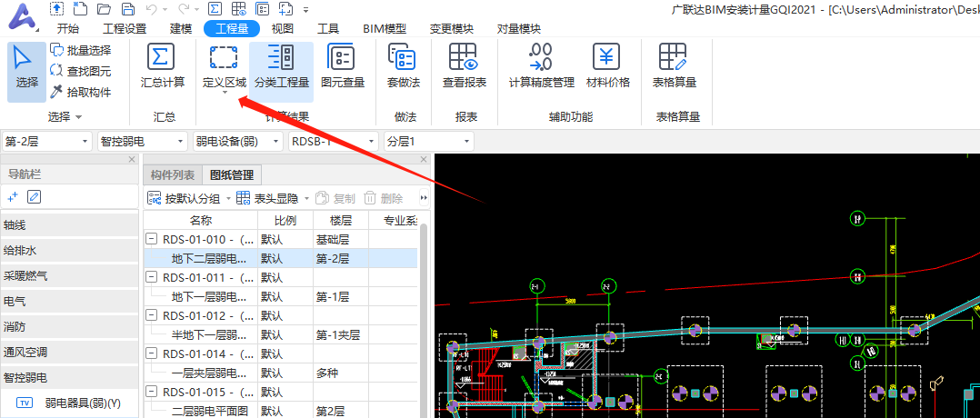Switch to the 构件列表 panel tab
Image resolution: width=980 pixels, height=418 pixels.
tap(173, 175)
